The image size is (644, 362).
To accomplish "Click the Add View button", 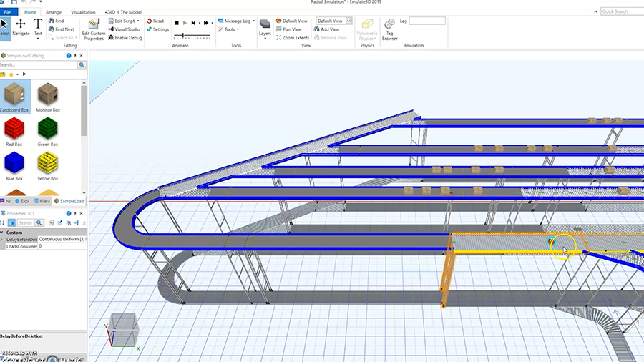I will coord(326,29).
